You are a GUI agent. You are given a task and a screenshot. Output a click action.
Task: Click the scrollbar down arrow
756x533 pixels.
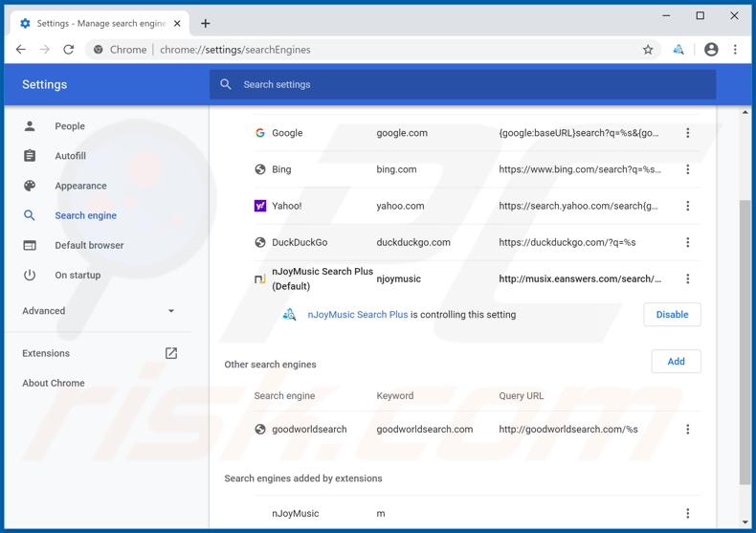pyautogui.click(x=745, y=522)
